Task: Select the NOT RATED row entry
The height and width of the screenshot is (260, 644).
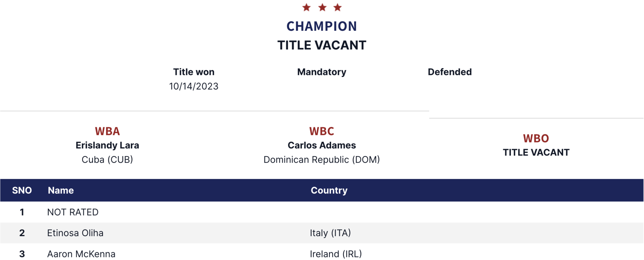Action: tap(73, 212)
